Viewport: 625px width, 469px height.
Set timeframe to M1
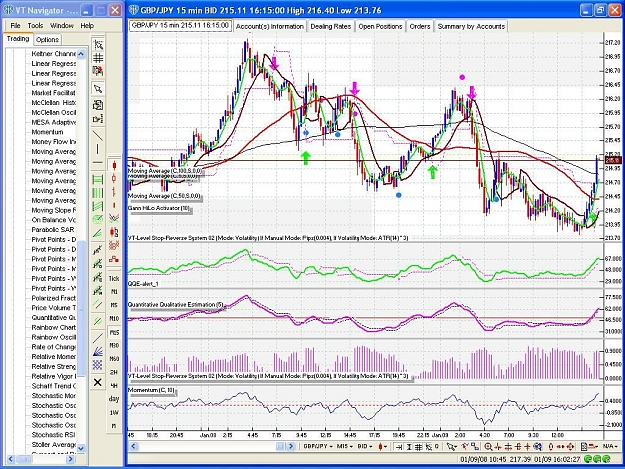click(x=114, y=292)
